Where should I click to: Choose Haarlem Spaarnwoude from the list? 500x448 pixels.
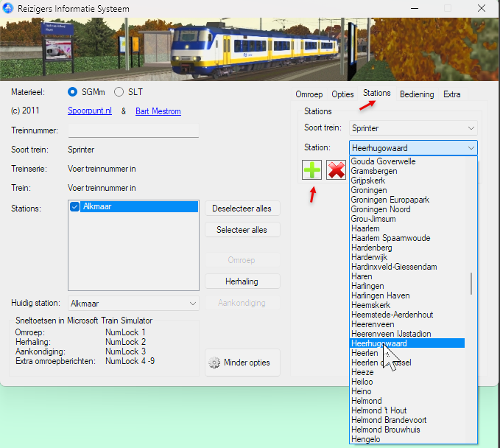click(407, 238)
